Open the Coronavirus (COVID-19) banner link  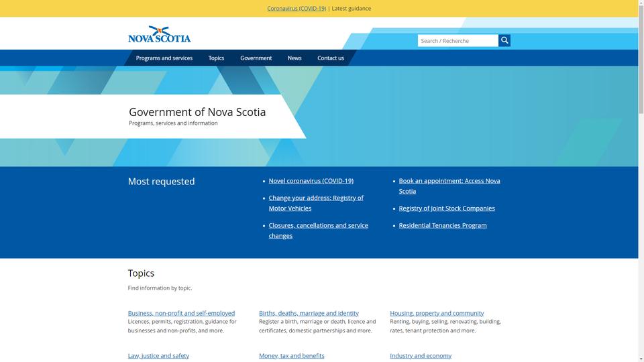(297, 8)
